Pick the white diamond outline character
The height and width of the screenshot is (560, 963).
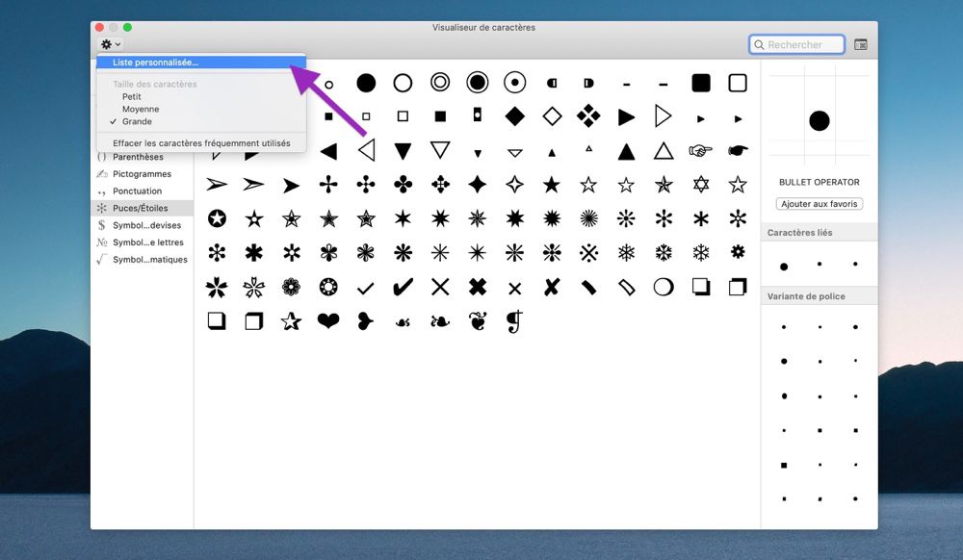pyautogui.click(x=552, y=115)
